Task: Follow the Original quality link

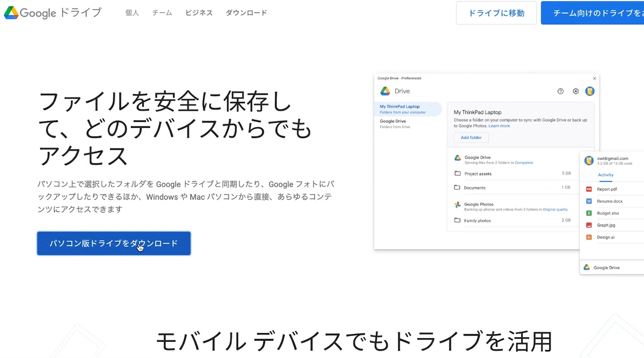Action: tap(555, 210)
